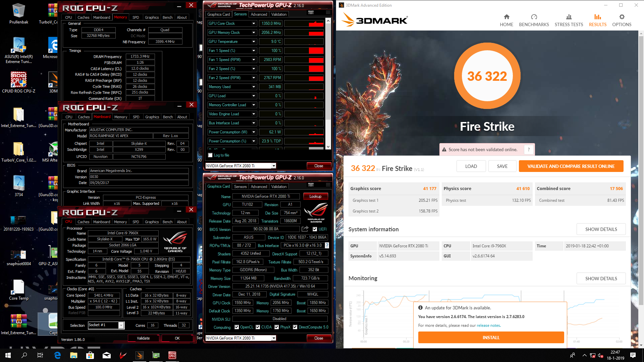Image resolution: width=644 pixels, height=362 pixels.
Task: Open the BENCHMARKS section in 3DMark
Action: point(534,20)
